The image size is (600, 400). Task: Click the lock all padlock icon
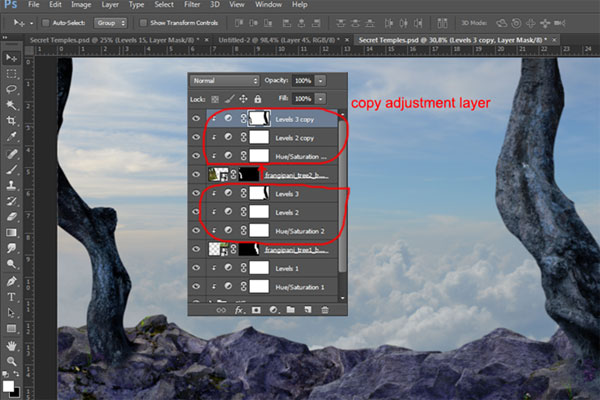click(258, 99)
